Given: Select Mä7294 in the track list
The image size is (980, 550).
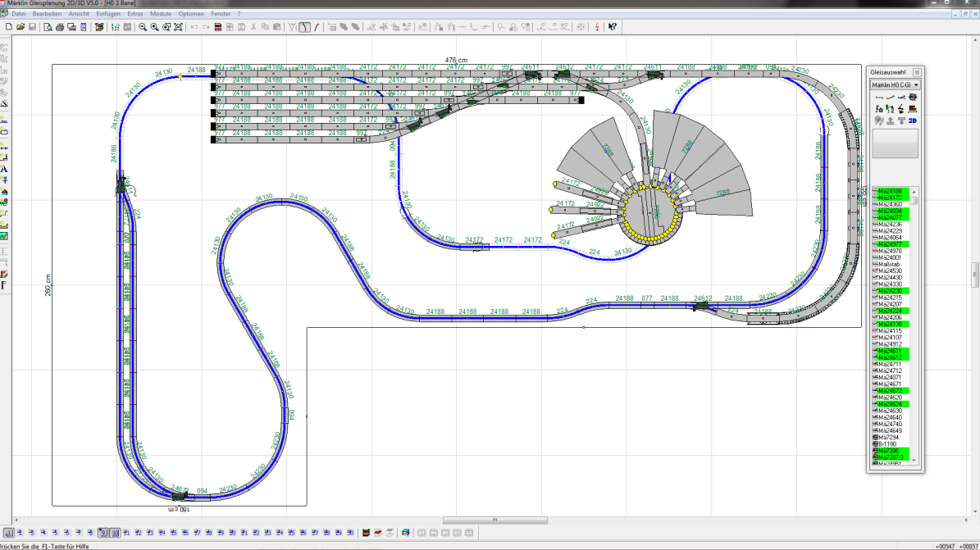Looking at the screenshot, I should coord(891,438).
